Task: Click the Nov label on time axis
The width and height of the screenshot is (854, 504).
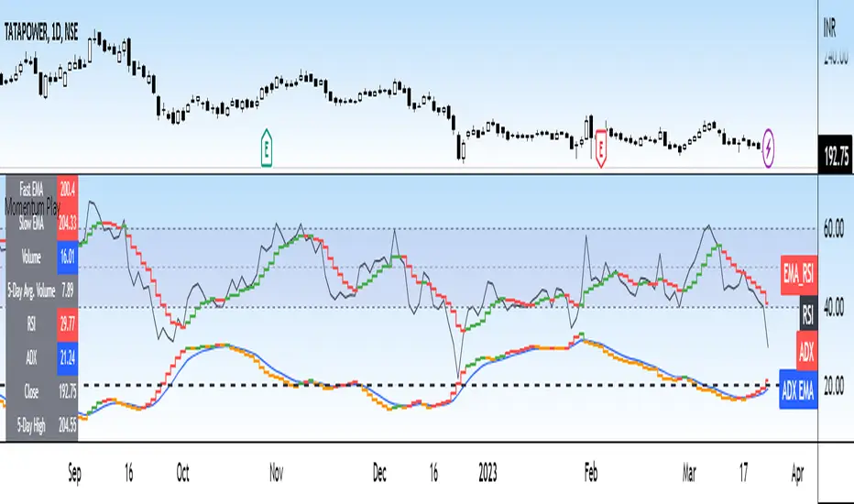Action: (276, 473)
